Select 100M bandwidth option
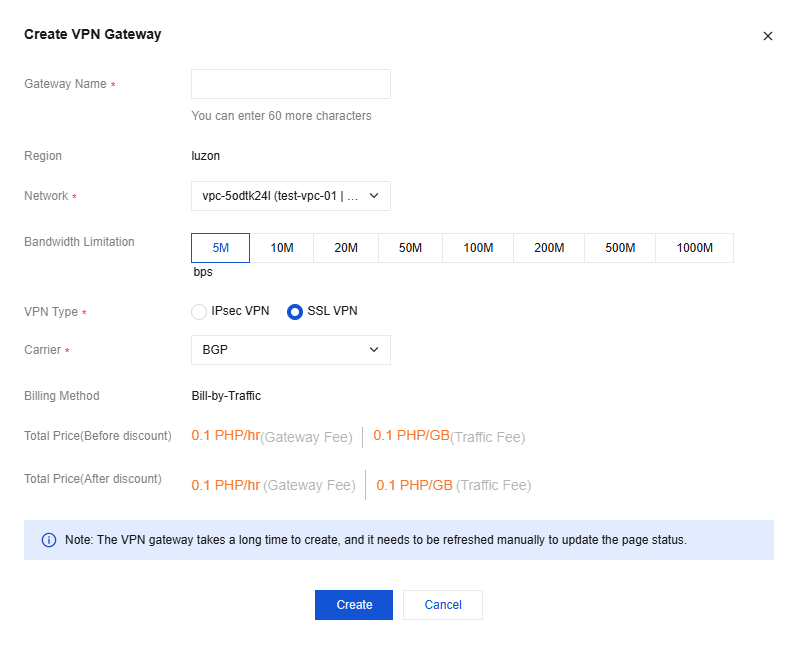This screenshot has height=645, width=797. pyautogui.click(x=478, y=248)
